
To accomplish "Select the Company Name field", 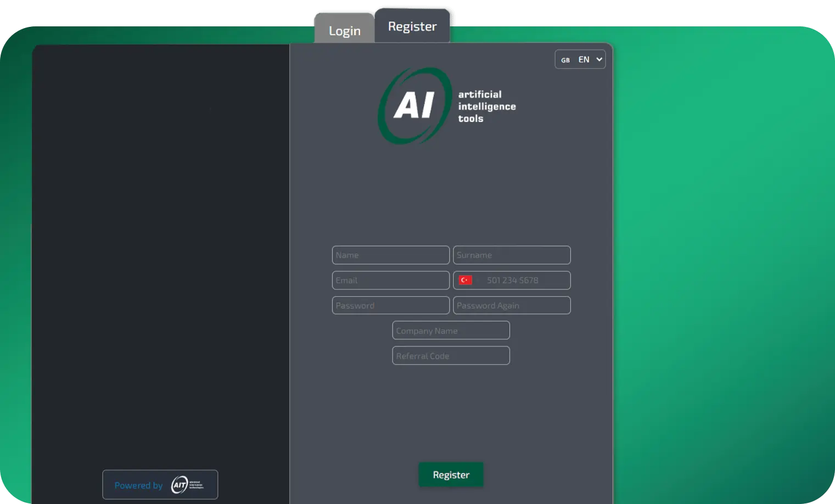I will click(451, 331).
